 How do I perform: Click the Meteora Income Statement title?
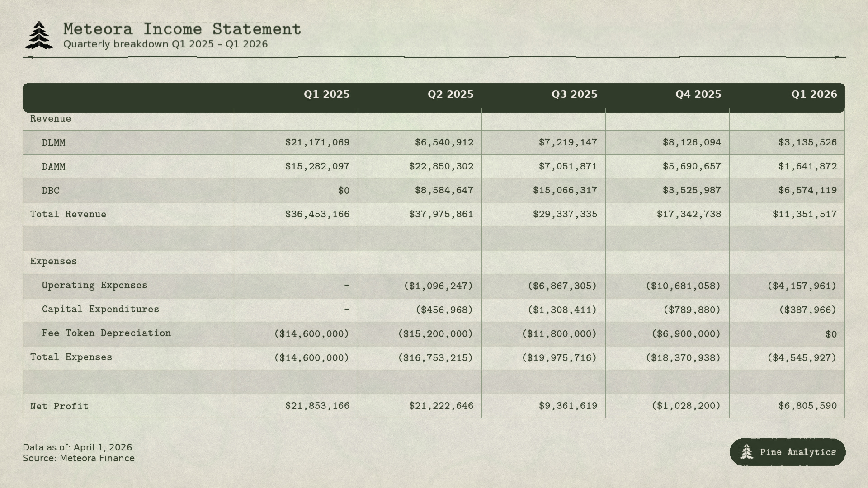click(182, 29)
